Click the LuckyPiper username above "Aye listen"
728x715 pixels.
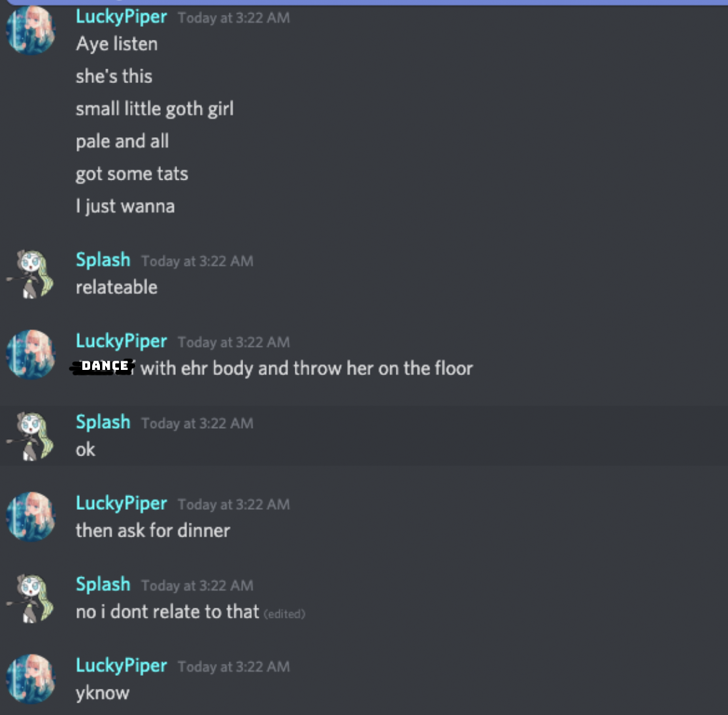(x=121, y=17)
